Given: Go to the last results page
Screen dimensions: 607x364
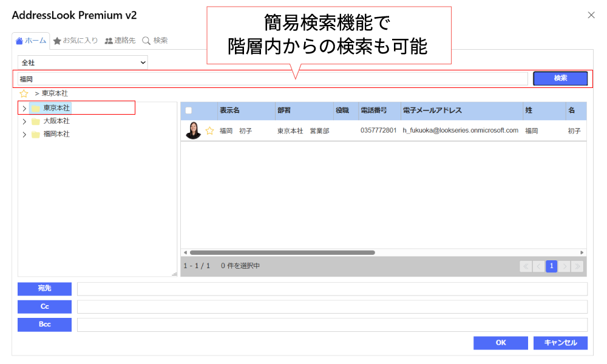Looking at the screenshot, I should 577,266.
